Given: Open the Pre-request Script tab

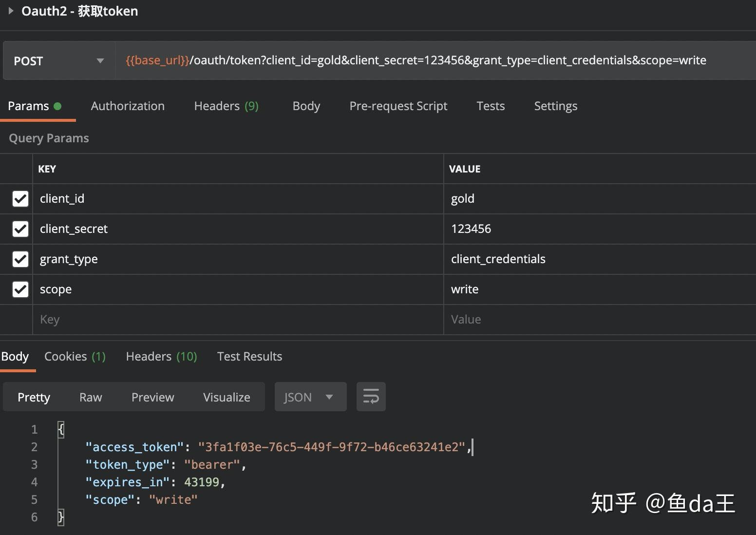Looking at the screenshot, I should (x=398, y=106).
